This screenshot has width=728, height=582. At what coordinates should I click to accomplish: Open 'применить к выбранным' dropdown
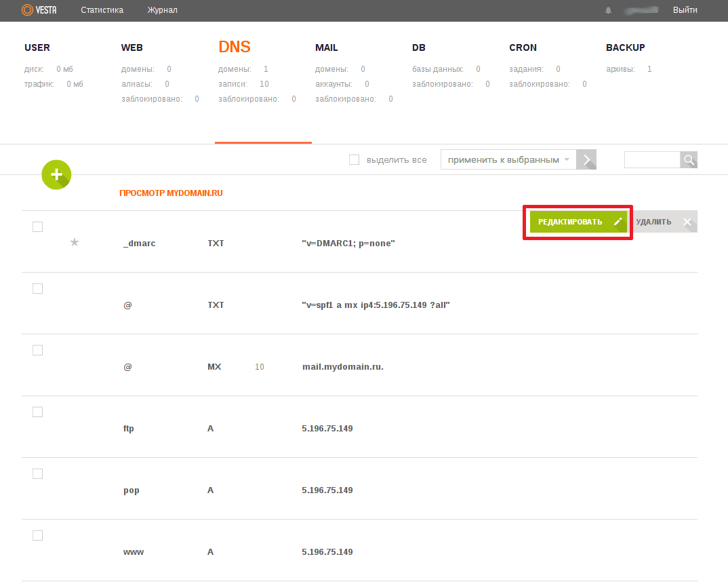click(508, 160)
